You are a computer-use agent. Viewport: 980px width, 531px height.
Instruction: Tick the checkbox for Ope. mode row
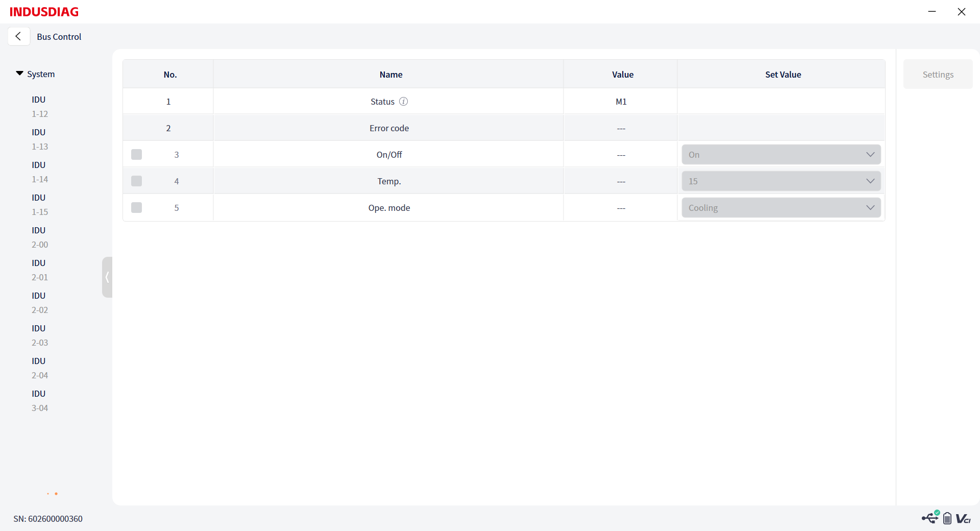coord(136,207)
